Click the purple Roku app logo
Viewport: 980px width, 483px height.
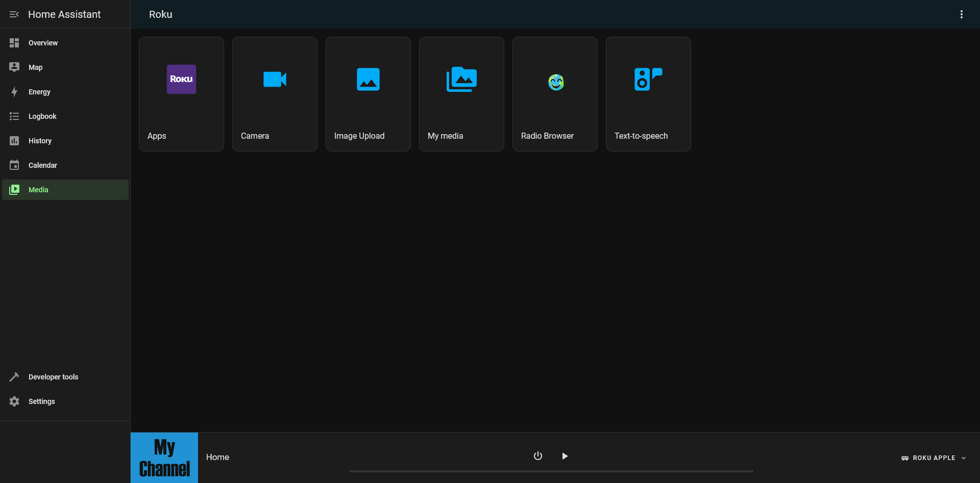tap(181, 79)
